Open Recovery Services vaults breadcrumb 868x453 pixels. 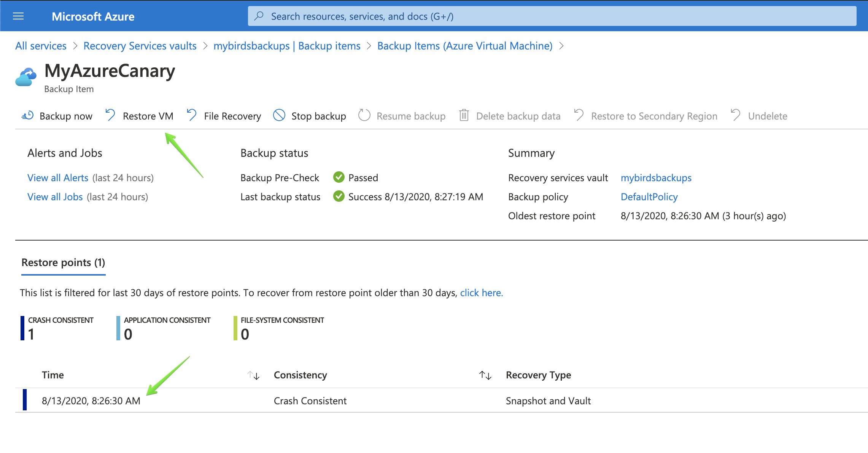click(140, 46)
